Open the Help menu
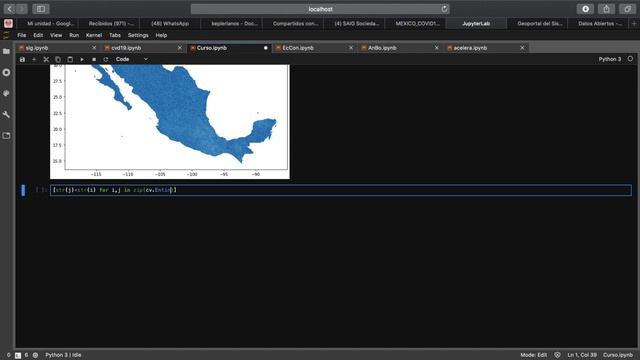Screen dimensions: 640x360 click(161, 36)
